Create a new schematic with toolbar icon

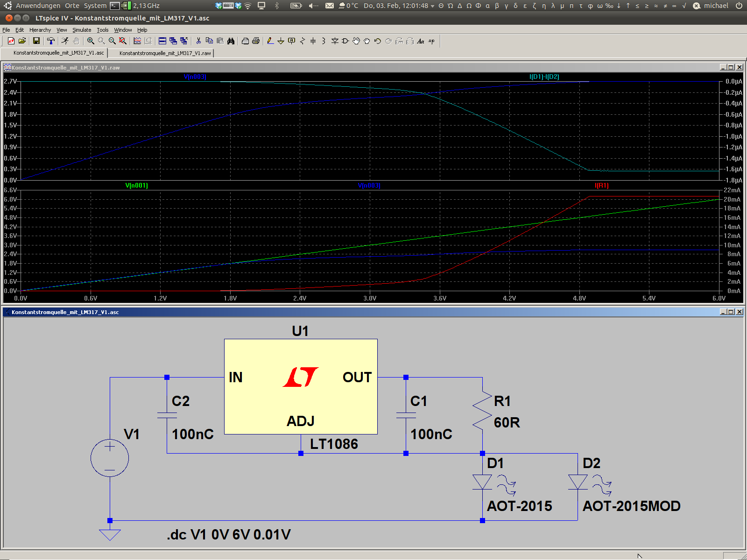[11, 41]
